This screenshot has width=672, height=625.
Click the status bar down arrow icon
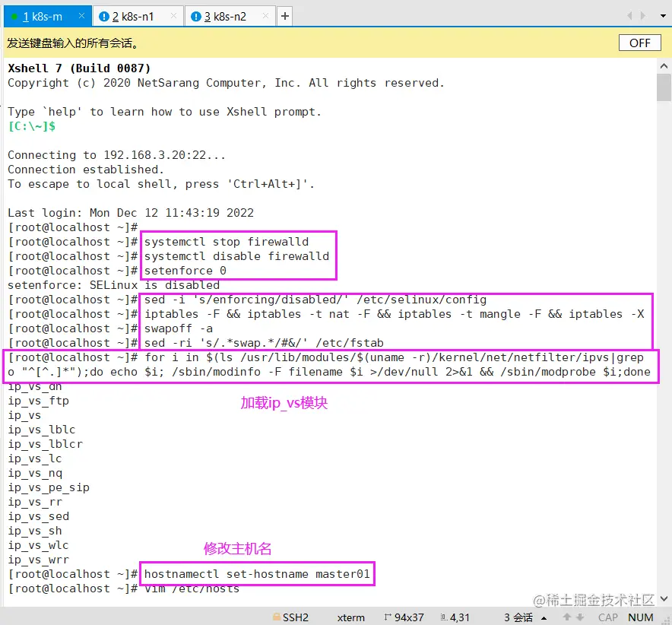[x=580, y=617]
